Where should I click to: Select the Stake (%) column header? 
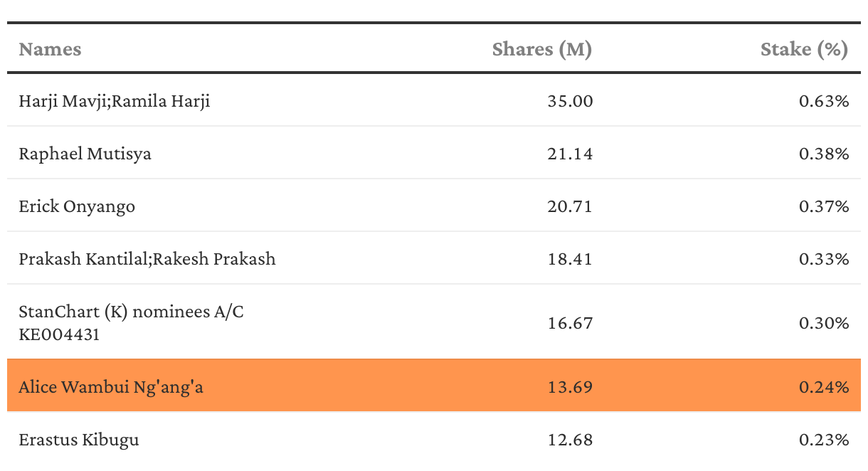point(804,49)
